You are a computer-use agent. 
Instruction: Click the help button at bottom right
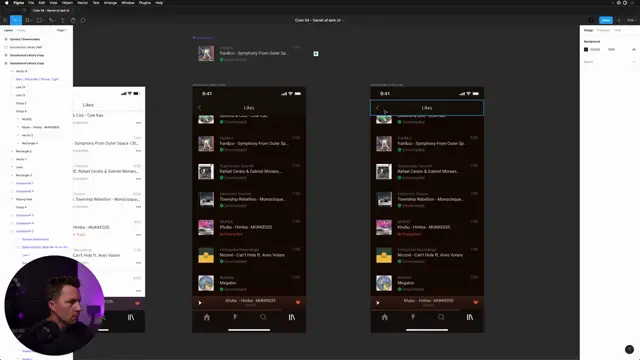coord(629,349)
